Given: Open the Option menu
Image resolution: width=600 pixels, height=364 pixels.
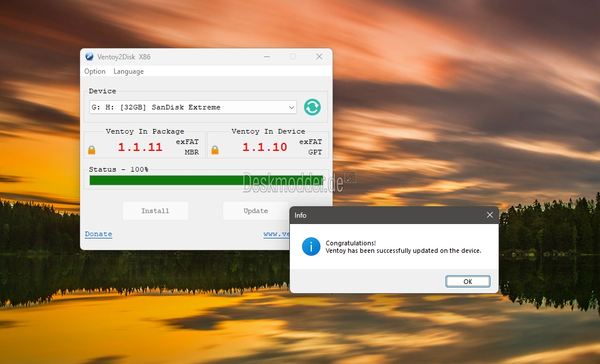Looking at the screenshot, I should coord(95,71).
